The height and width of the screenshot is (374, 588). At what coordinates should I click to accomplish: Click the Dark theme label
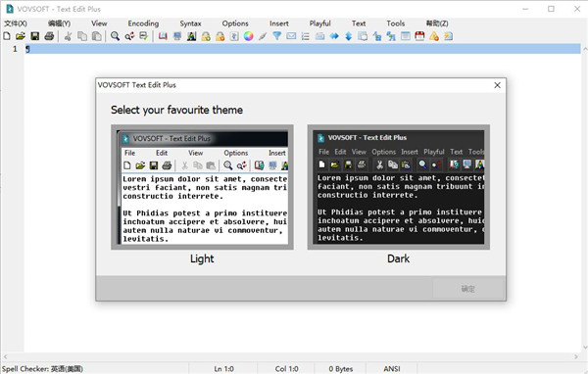[398, 258]
